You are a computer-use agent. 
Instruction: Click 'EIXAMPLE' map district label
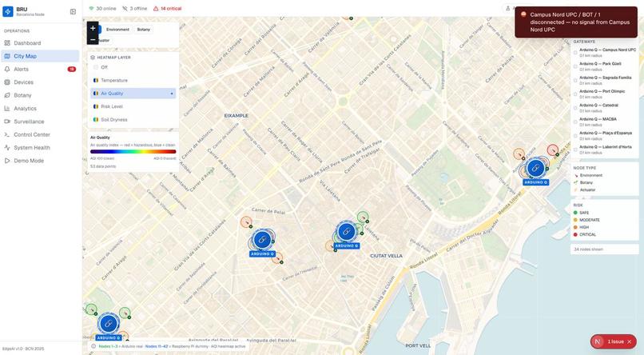coord(237,116)
